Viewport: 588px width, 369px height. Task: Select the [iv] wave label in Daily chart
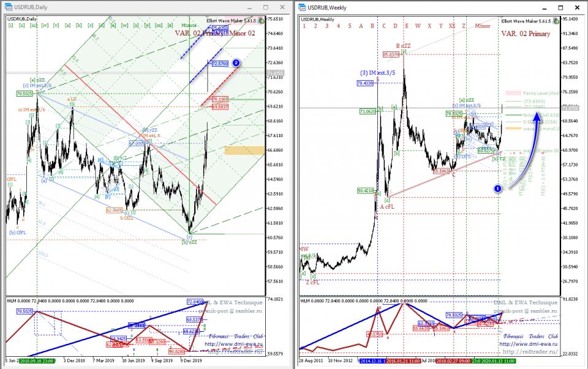45,26
